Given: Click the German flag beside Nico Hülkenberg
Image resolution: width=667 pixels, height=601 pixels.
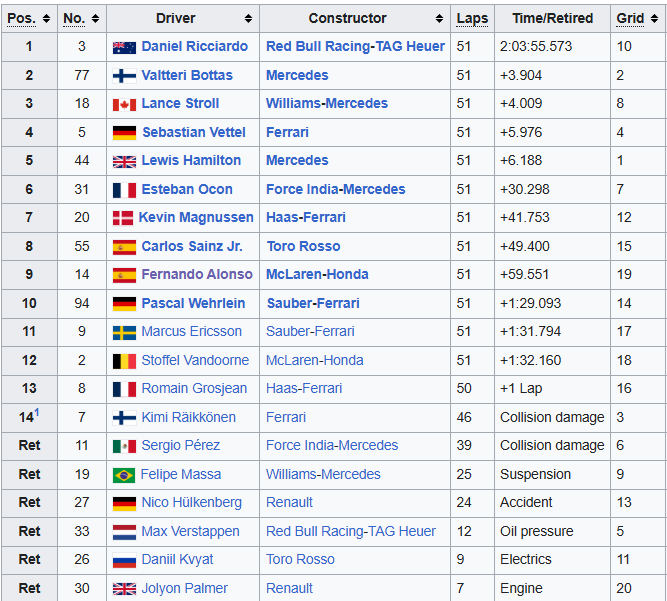Looking at the screenshot, I should (x=124, y=504).
